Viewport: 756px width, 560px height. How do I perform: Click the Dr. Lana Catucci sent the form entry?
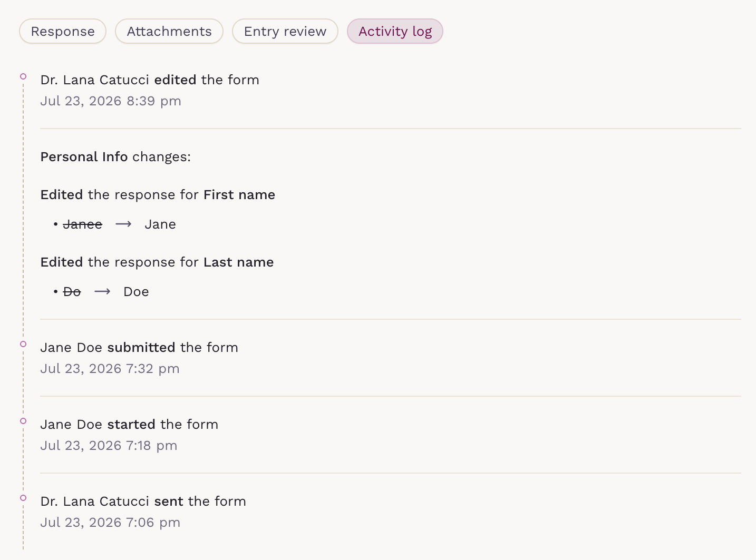pyautogui.click(x=143, y=502)
